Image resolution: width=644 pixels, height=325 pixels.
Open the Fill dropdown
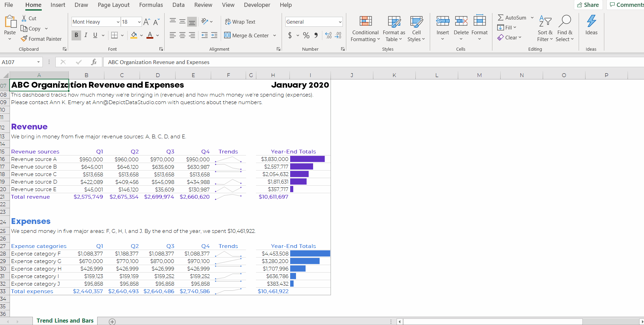(x=507, y=27)
